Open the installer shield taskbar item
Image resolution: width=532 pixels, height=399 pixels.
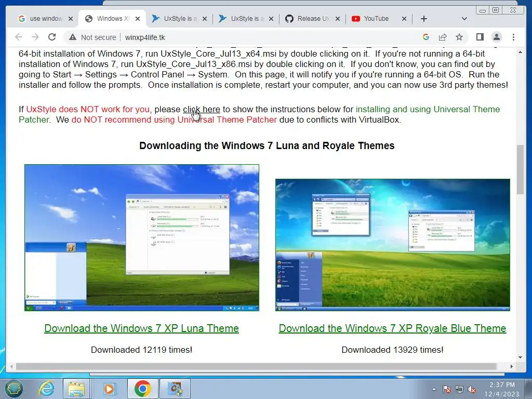[x=175, y=389]
